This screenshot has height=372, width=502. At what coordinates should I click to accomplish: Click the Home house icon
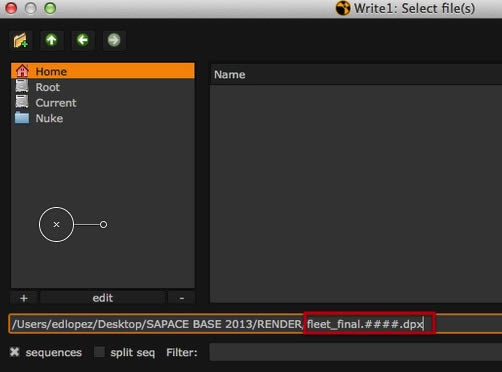[22, 71]
